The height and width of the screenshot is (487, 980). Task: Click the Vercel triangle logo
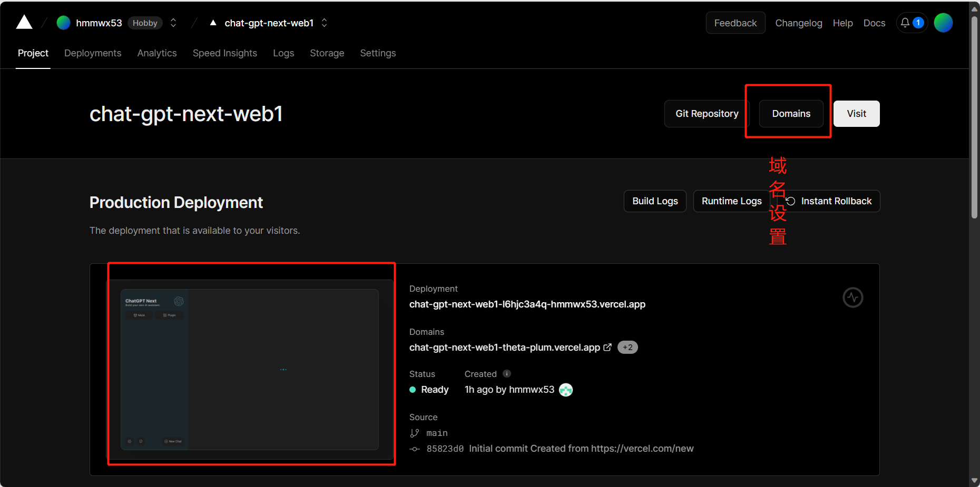pos(24,22)
